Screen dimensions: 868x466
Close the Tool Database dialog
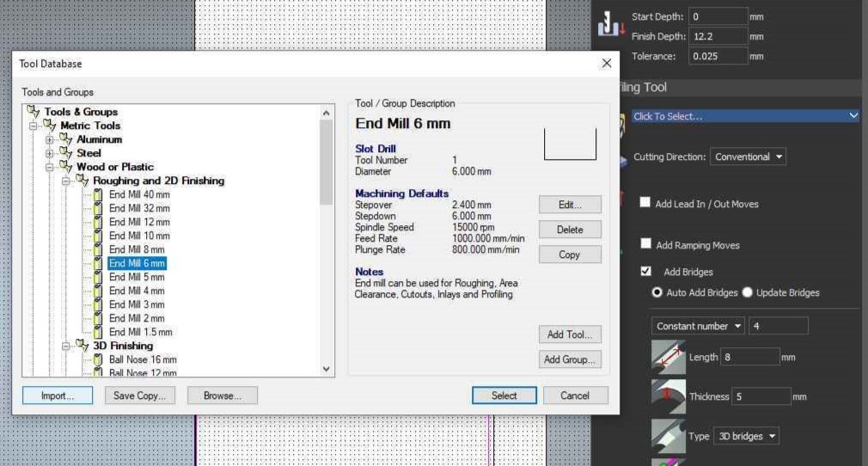[x=607, y=63]
